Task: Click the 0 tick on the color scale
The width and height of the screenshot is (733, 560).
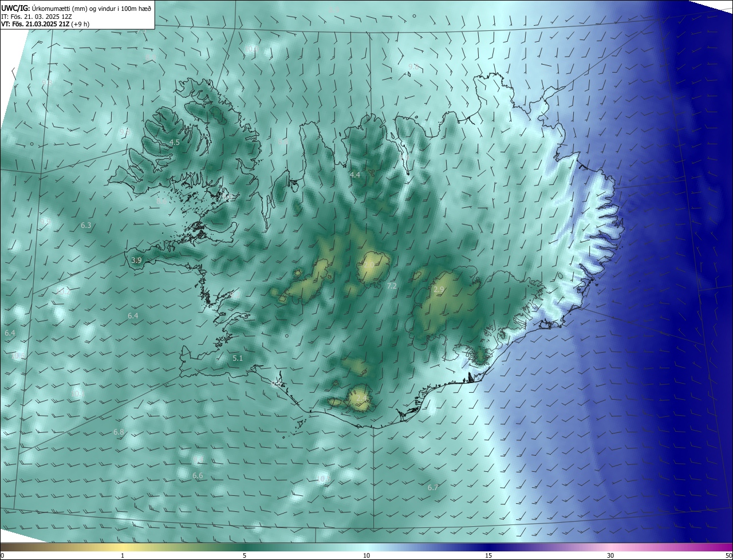Action: (x=2, y=555)
